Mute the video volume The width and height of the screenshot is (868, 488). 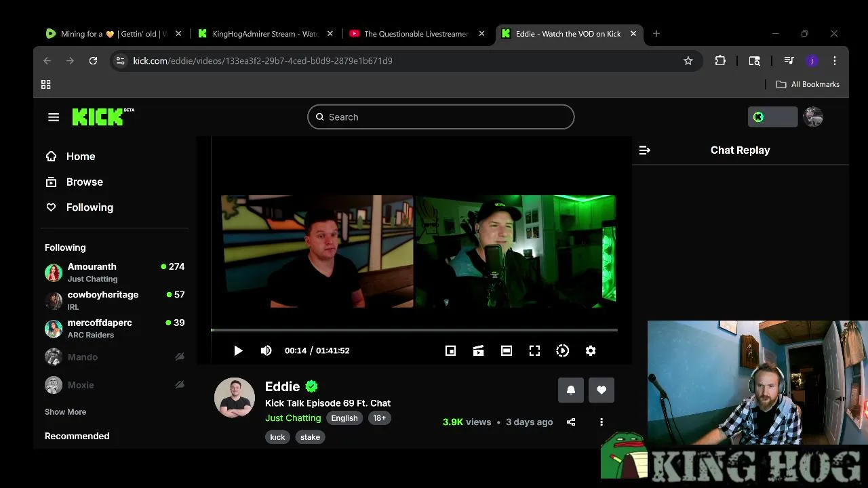pyautogui.click(x=266, y=350)
